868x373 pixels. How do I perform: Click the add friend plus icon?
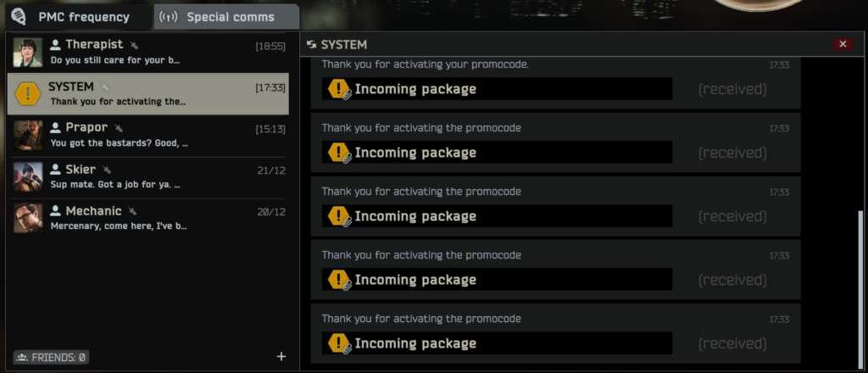click(281, 356)
